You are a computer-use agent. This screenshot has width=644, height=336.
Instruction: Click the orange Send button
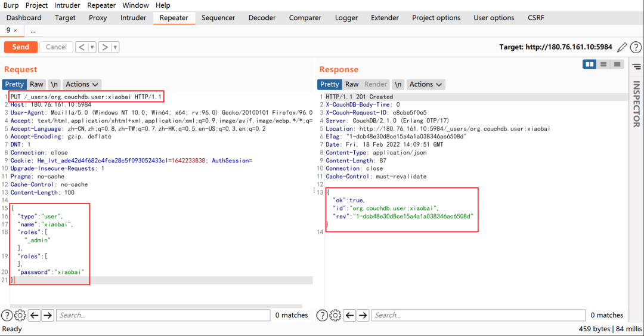20,47
